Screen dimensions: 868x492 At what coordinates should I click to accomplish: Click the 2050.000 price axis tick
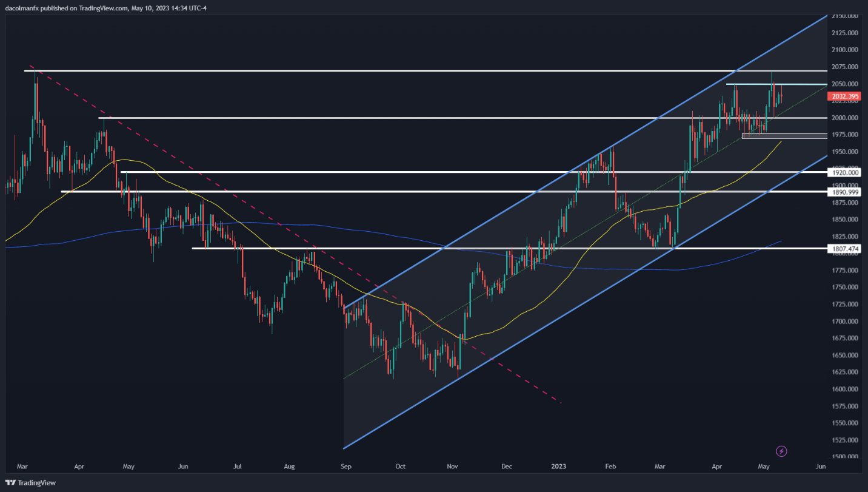point(846,84)
